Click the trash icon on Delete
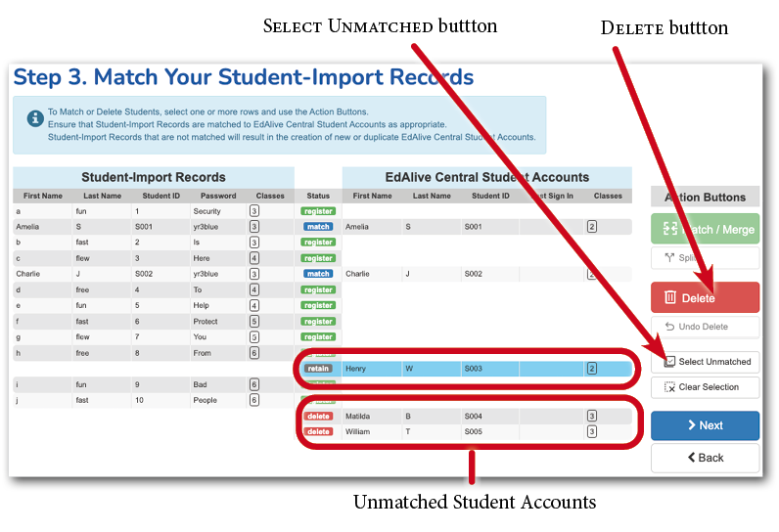Viewport: 779px width, 532px height. (670, 297)
